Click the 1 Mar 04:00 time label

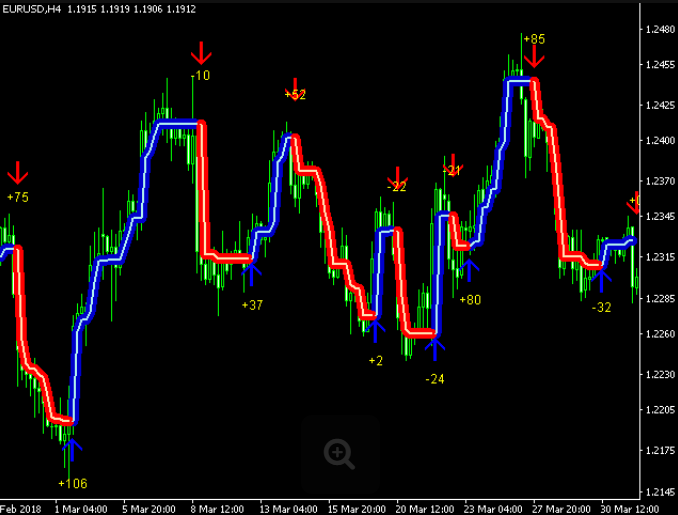coord(81,509)
